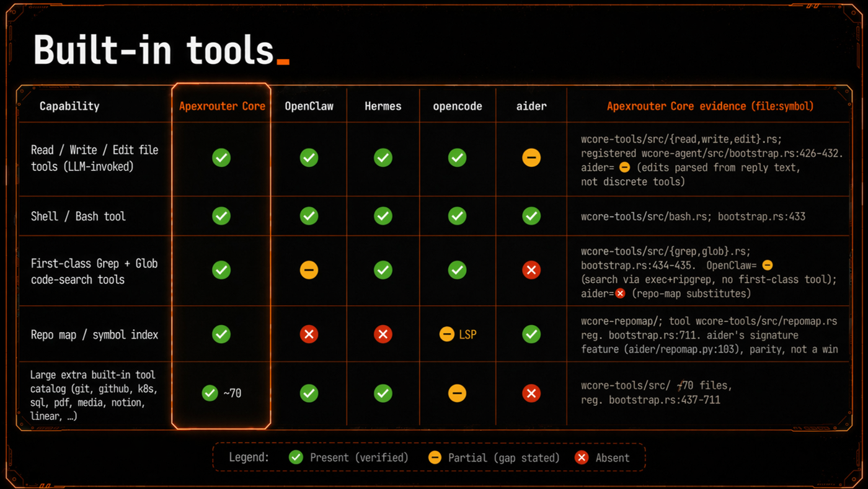The height and width of the screenshot is (489, 868).
Task: Click aider checkmark in Shell/Bash row
Action: pos(531,216)
